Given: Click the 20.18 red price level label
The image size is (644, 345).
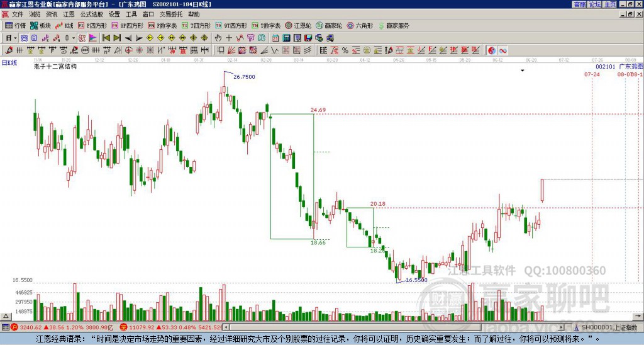Looking at the screenshot, I should pos(377,203).
